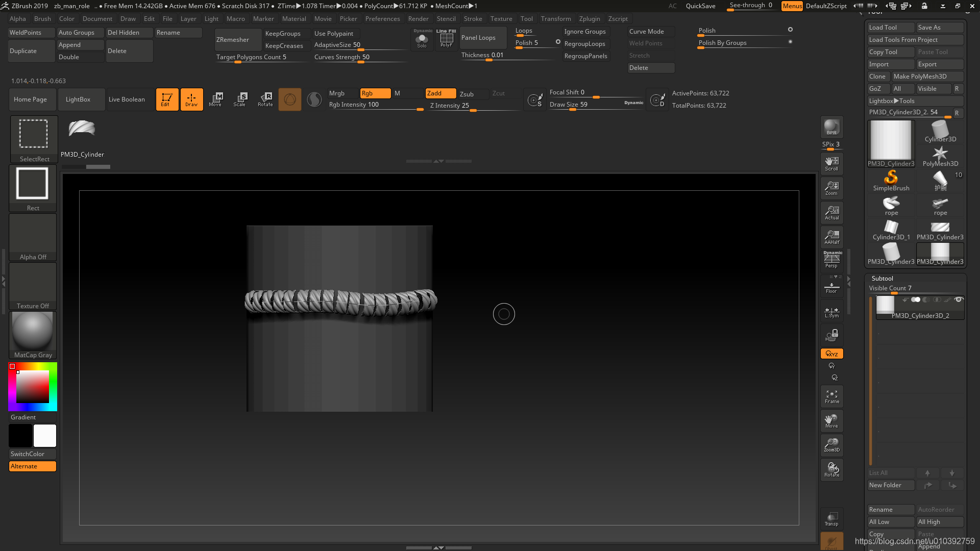This screenshot has height=551, width=980.
Task: Select the Edit tool in toolbar
Action: (166, 99)
